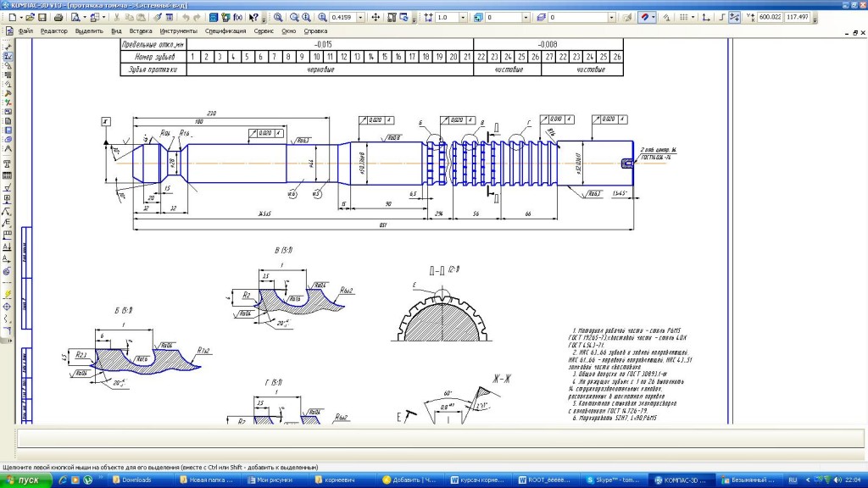Open the view scale 1.0 dropdown
This screenshot has height=488, width=868.
tap(463, 18)
